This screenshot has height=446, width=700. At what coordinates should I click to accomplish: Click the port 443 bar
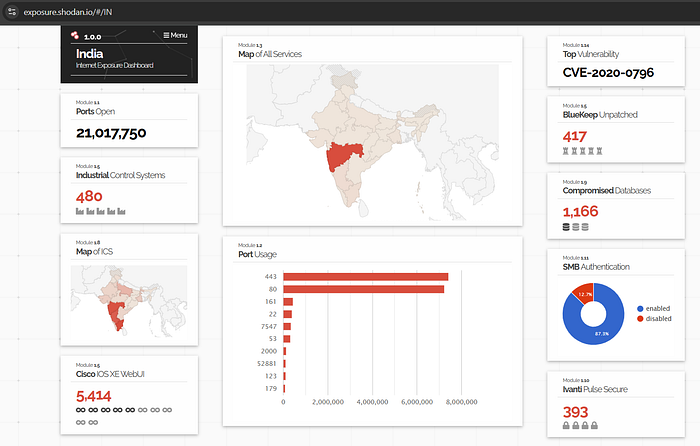(x=366, y=277)
